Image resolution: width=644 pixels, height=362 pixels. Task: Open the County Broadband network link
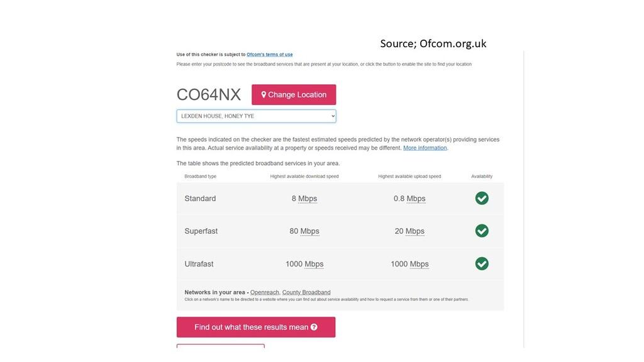(x=306, y=292)
